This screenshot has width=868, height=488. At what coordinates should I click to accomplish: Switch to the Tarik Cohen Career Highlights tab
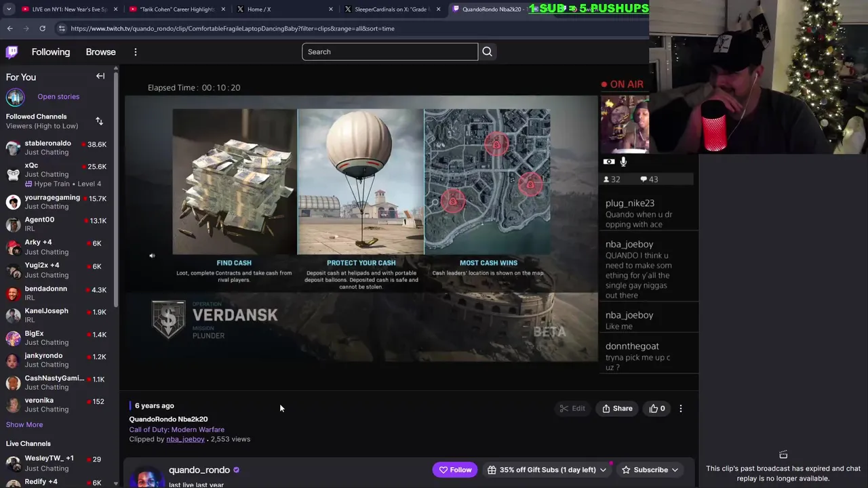click(176, 9)
